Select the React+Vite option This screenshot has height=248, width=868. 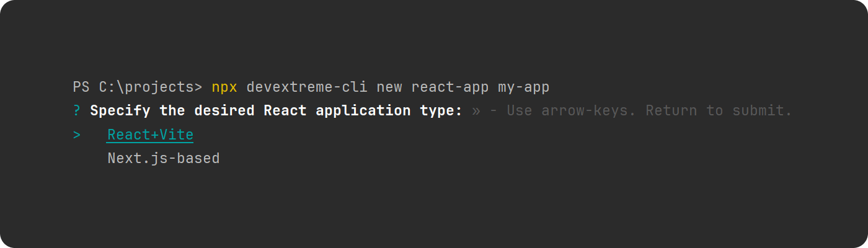[x=150, y=135]
